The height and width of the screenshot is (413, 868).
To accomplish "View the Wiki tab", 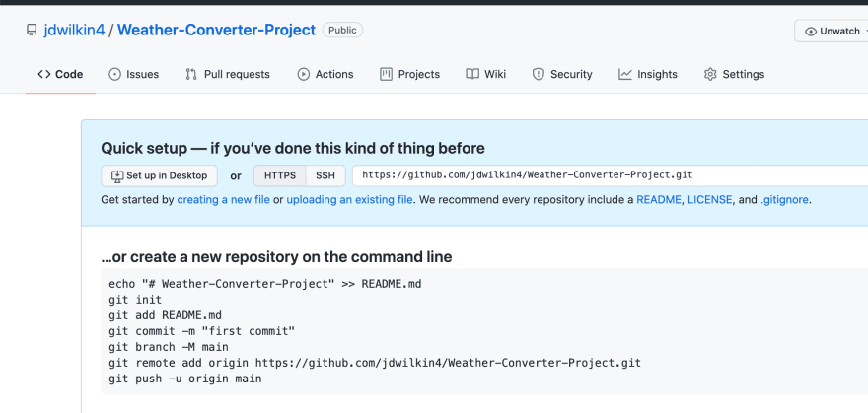I will click(486, 74).
